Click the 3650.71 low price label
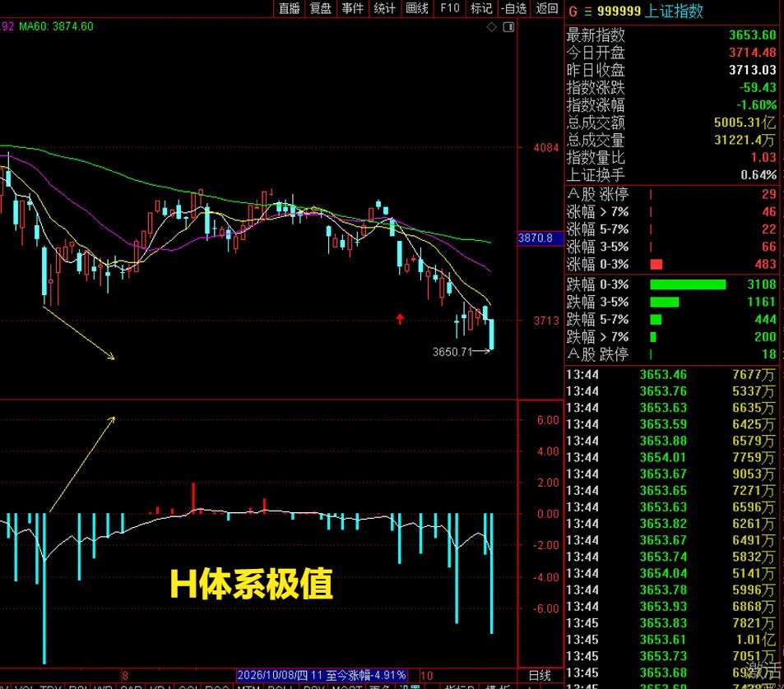This screenshot has height=689, width=784. click(x=452, y=352)
